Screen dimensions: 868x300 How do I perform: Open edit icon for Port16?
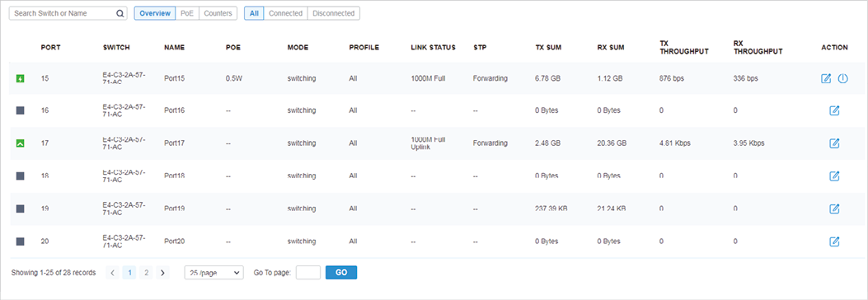835,110
